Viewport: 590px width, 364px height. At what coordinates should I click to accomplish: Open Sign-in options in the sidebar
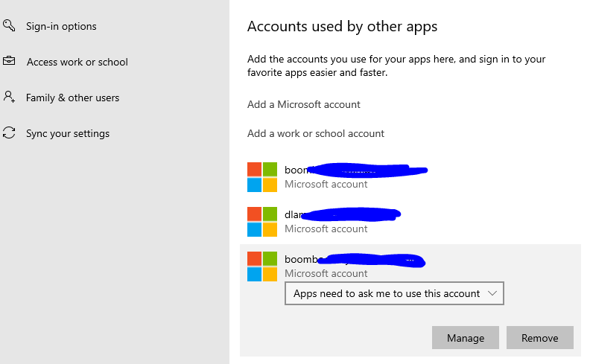(x=61, y=26)
